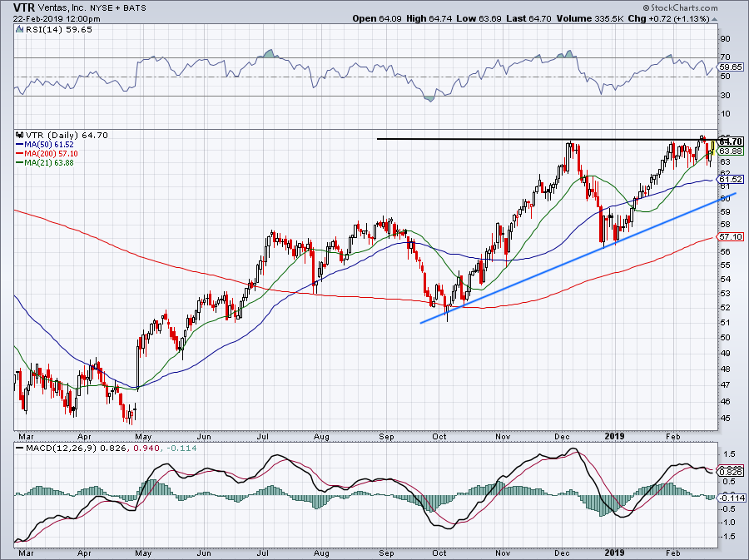Select the red MA(200) legend line swatch
Viewport: 749px width, 560px height.
(x=20, y=154)
